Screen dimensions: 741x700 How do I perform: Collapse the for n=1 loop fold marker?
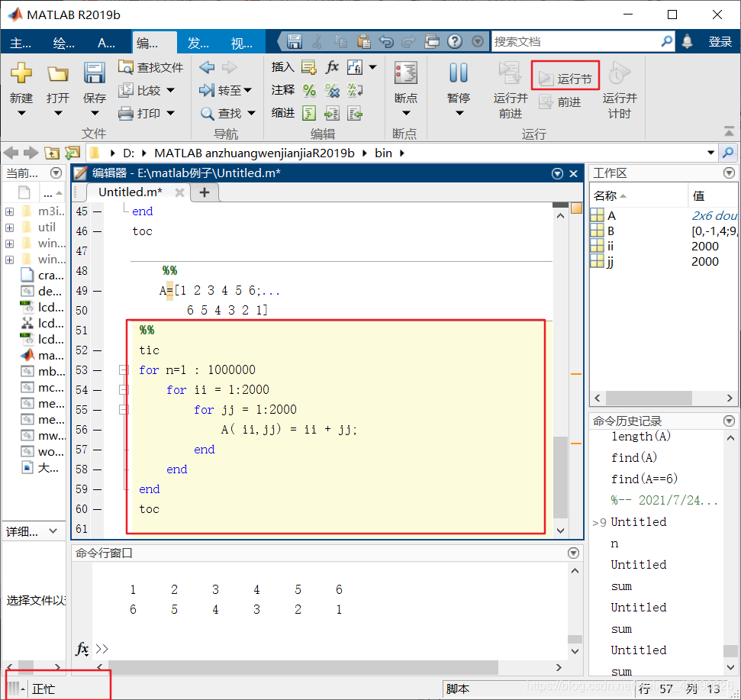pyautogui.click(x=124, y=370)
